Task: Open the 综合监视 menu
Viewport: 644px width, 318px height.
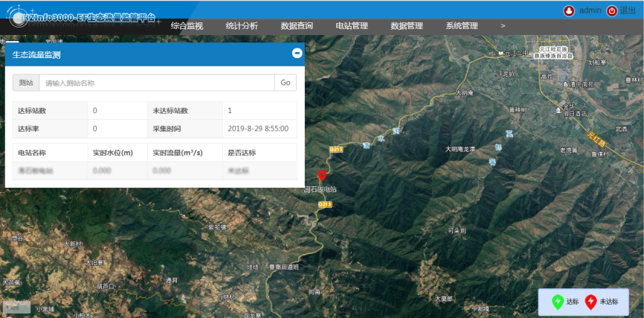Action: click(187, 26)
